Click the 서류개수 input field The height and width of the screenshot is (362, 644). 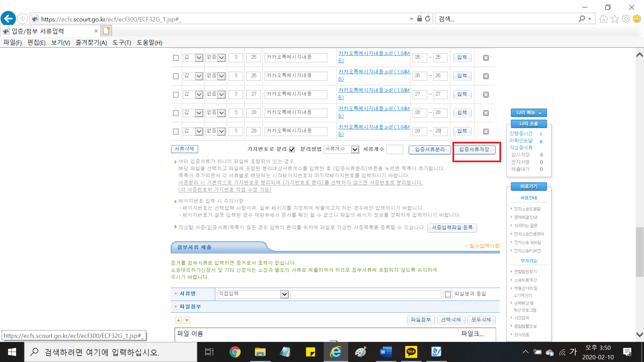point(394,149)
